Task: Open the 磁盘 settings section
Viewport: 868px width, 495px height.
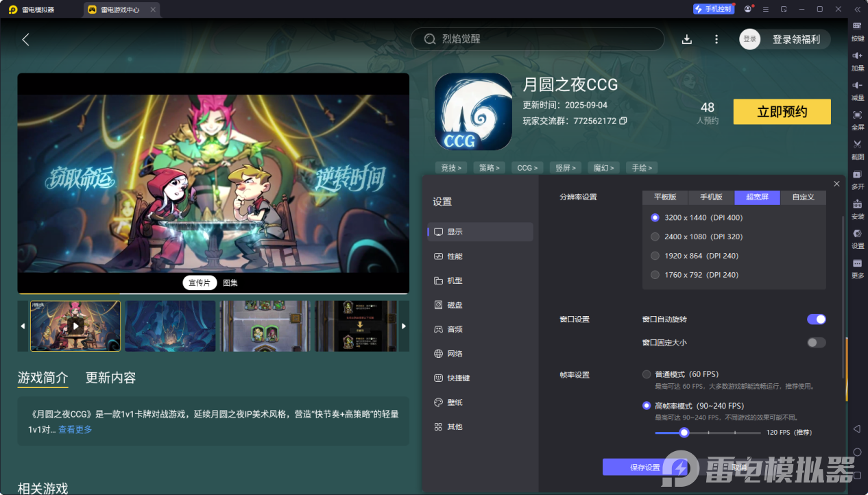Action: (481, 305)
